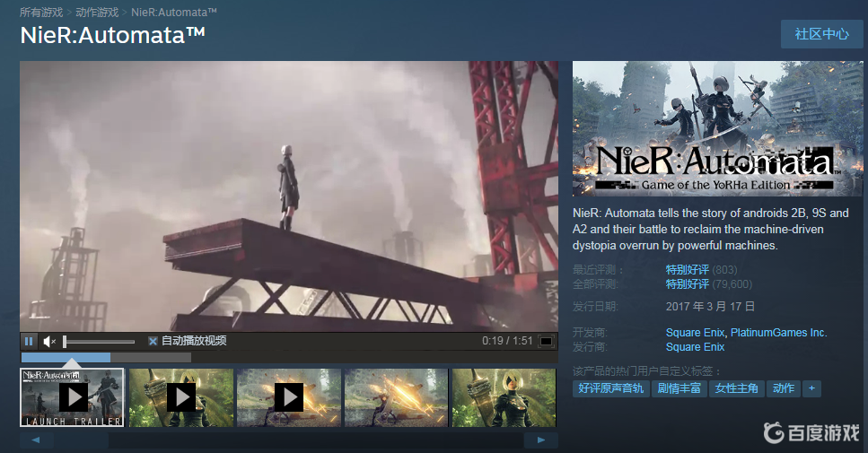
Task: Select the 女性主角 tag
Action: click(x=736, y=388)
